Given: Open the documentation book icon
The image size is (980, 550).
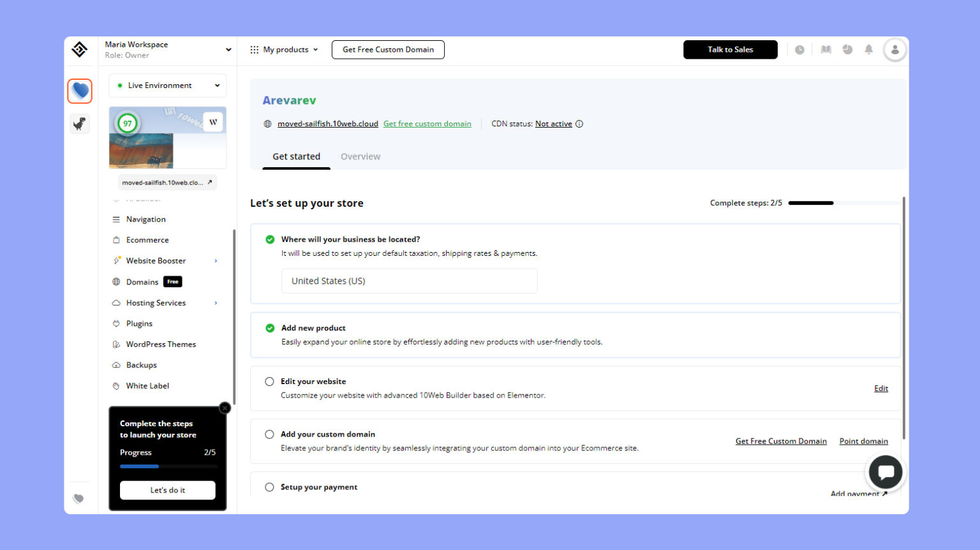Looking at the screenshot, I should tap(826, 49).
